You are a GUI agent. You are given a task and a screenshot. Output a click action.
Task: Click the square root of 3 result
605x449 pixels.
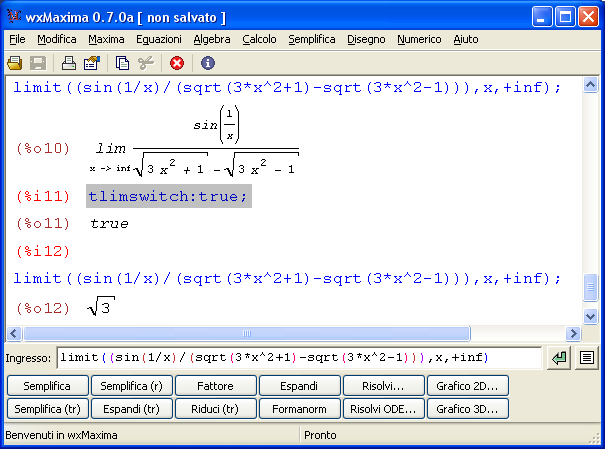(x=101, y=306)
